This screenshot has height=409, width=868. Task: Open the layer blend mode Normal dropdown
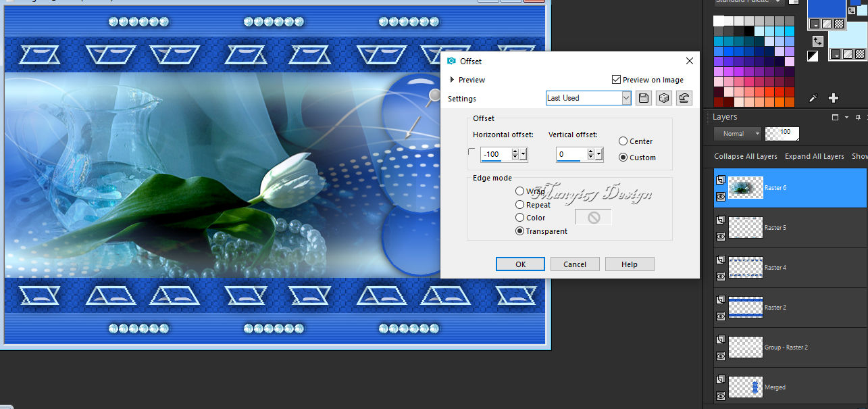tap(737, 134)
